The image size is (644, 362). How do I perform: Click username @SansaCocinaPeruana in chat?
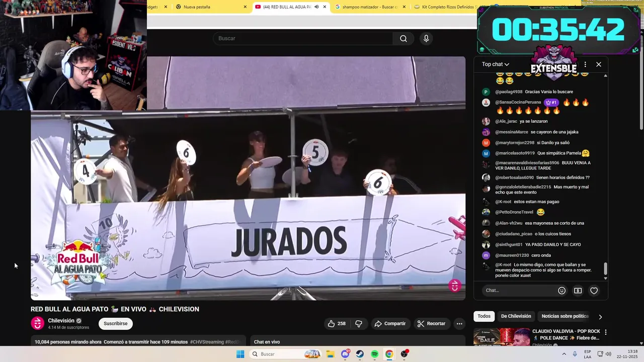[x=518, y=103]
